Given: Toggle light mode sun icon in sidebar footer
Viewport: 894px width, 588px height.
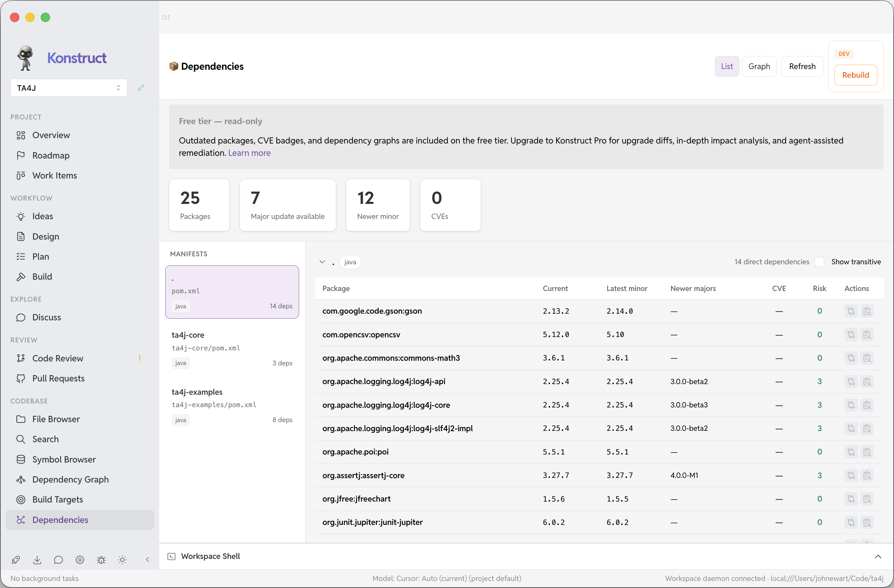Looking at the screenshot, I should click(x=123, y=560).
